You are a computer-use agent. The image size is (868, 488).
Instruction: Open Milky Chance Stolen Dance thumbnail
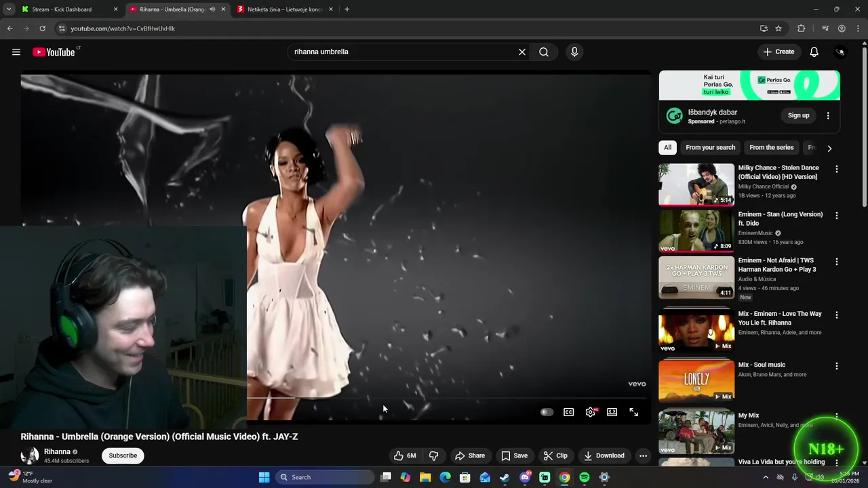click(696, 184)
